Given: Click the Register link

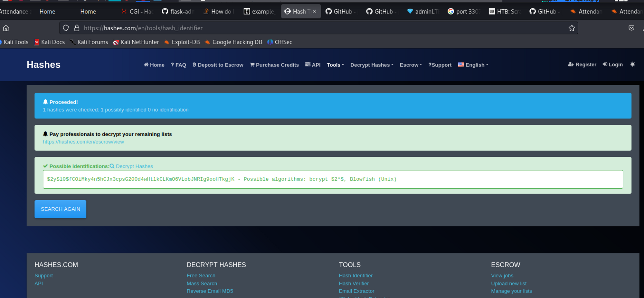Looking at the screenshot, I should (x=582, y=65).
